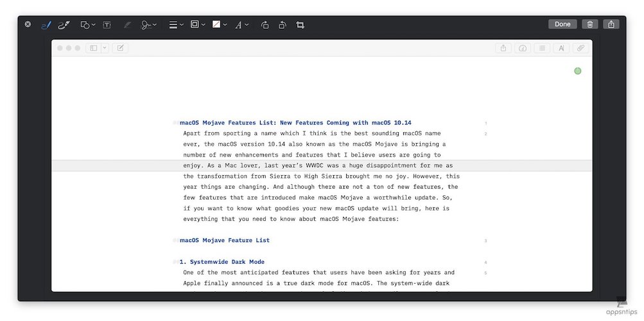Click the markup toolbar Share button

coord(611,24)
